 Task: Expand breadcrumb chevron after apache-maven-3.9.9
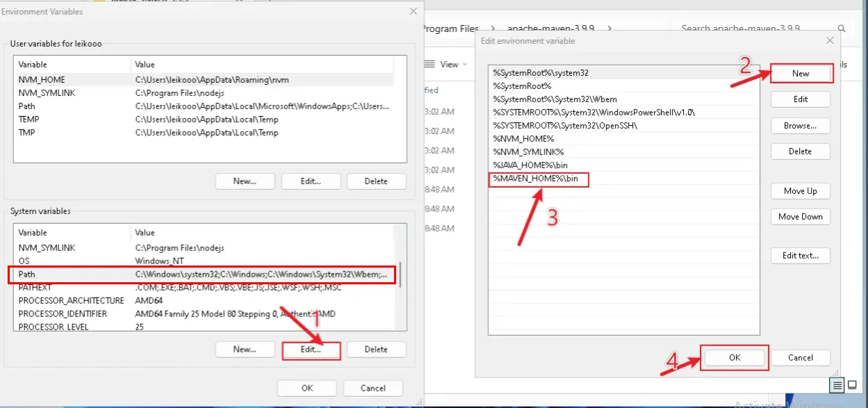pyautogui.click(x=611, y=29)
